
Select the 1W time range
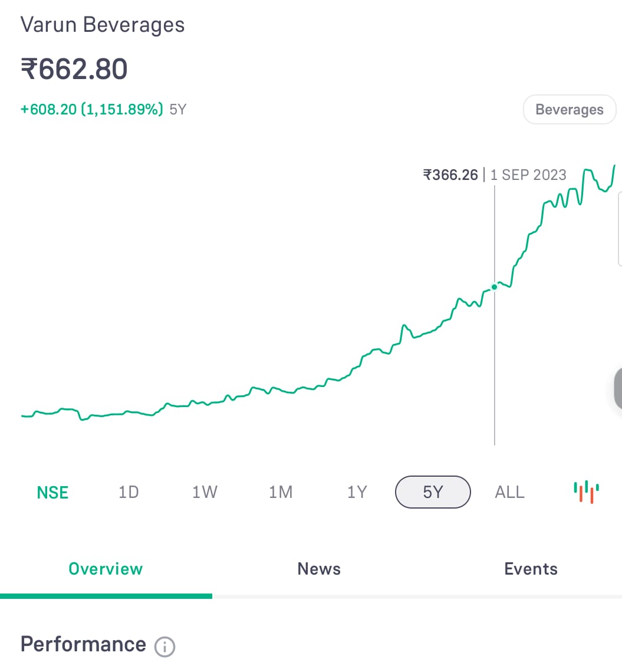(x=205, y=492)
